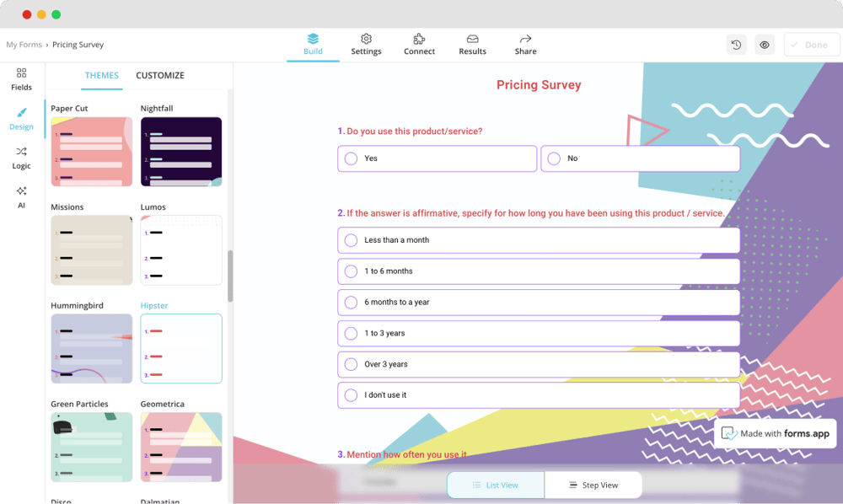
Task: Switch to the Customize tab
Action: click(160, 76)
